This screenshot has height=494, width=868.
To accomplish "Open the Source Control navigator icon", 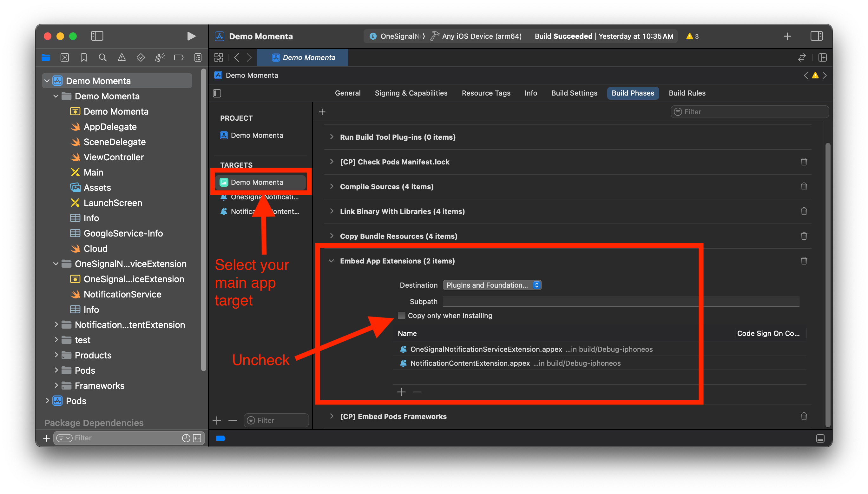I will (x=65, y=58).
